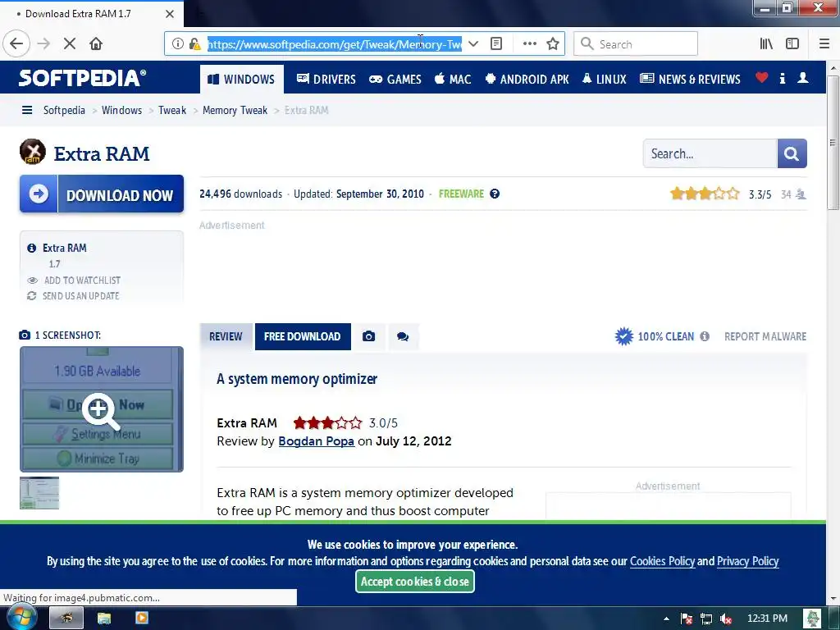The image size is (840, 630).
Task: Toggle reader view icon
Action: click(x=496, y=43)
